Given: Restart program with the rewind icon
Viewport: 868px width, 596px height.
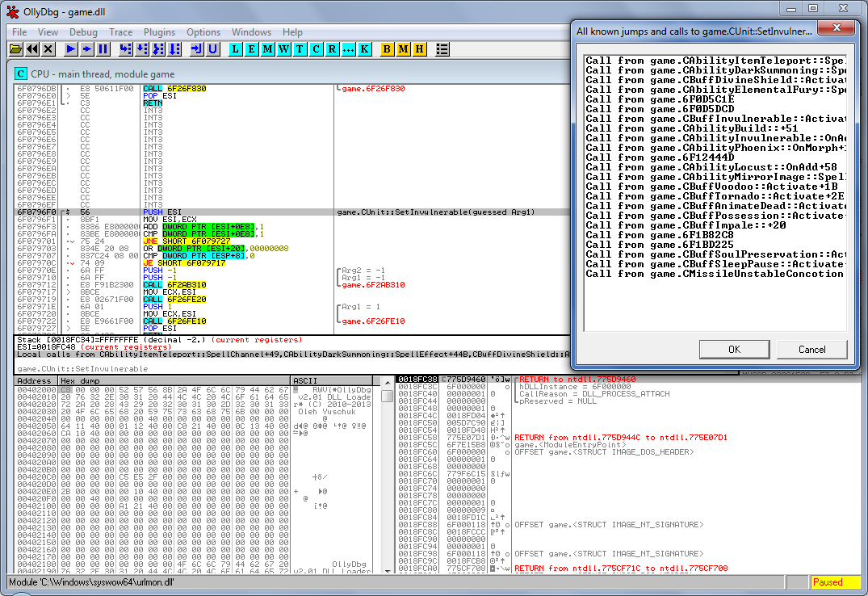Looking at the screenshot, I should 32,49.
